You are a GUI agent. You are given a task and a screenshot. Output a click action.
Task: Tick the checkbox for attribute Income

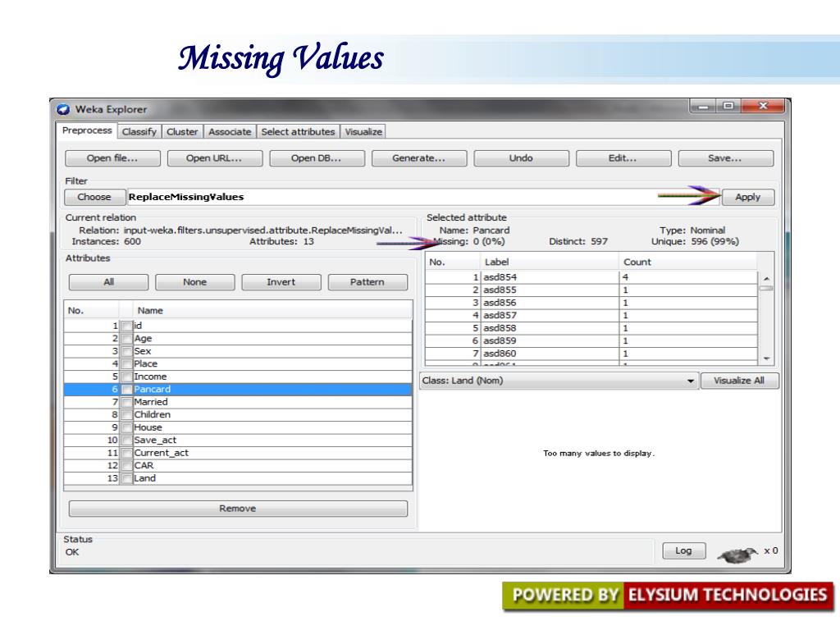coord(126,377)
